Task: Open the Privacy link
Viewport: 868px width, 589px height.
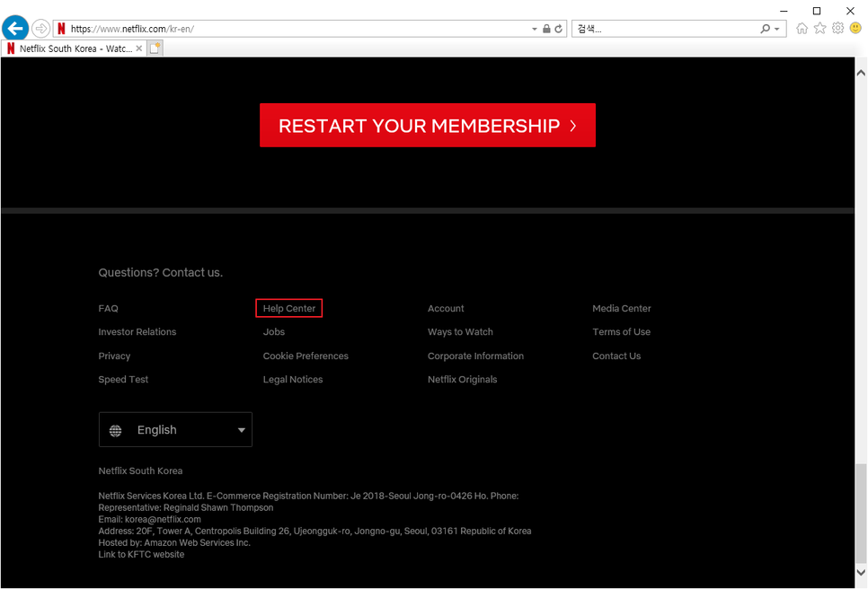Action: pyautogui.click(x=114, y=356)
